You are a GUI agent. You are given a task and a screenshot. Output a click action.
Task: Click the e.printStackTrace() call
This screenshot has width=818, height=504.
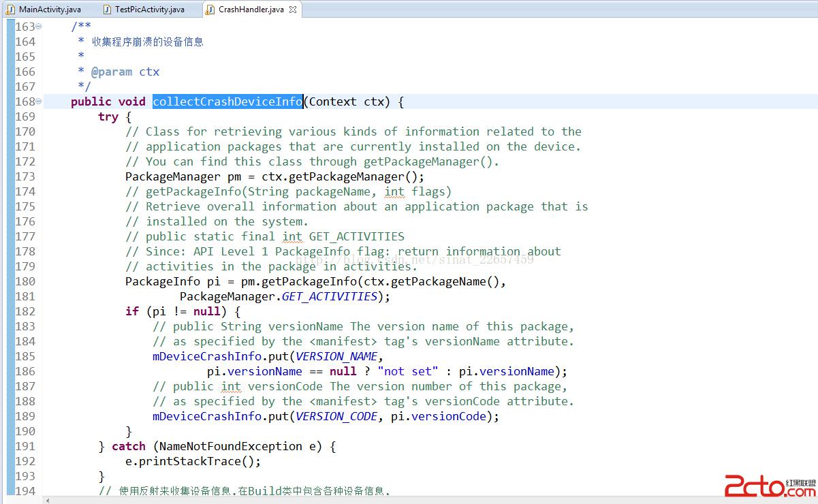click(193, 461)
